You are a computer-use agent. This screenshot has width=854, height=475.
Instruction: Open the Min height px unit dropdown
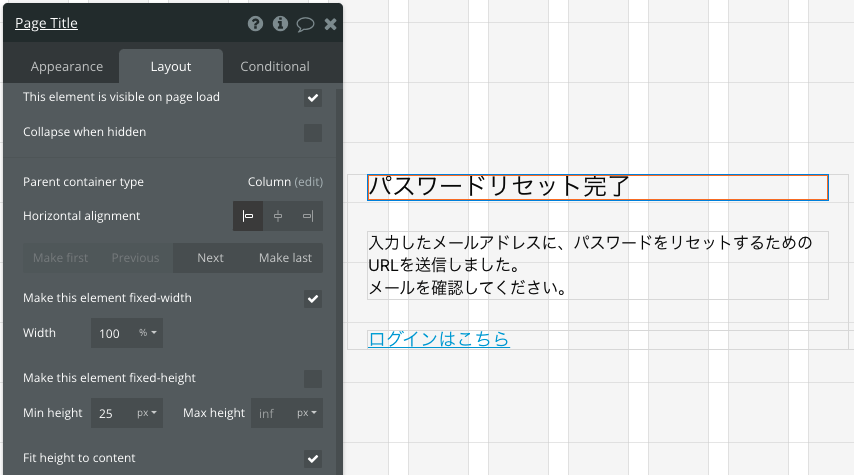click(x=147, y=413)
